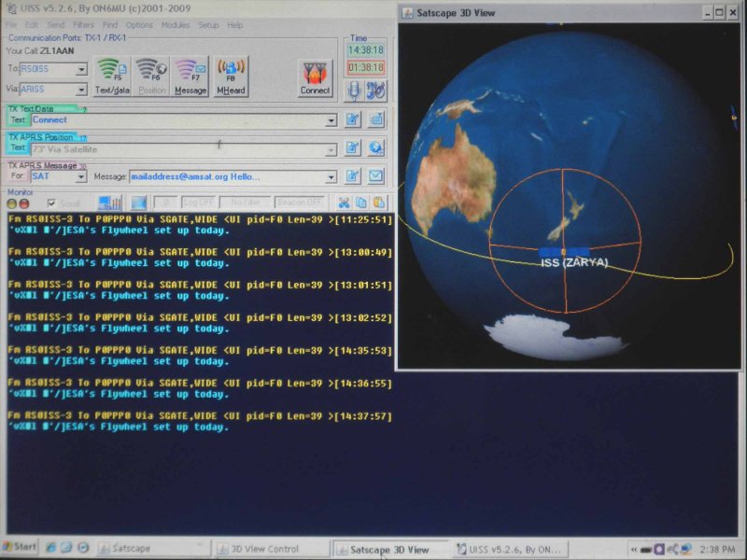Viewport: 747px width, 560px height.
Task: Click the globe icon in TX APRS Position row
Action: [x=376, y=148]
